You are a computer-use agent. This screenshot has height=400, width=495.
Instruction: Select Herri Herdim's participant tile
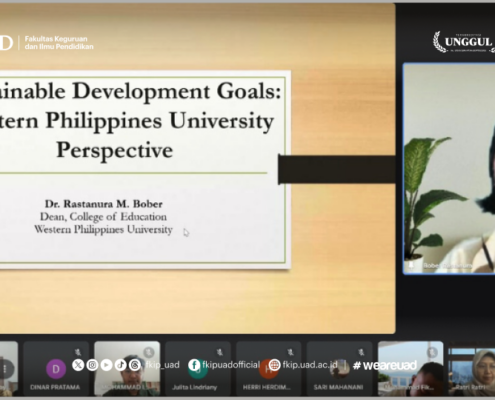(269, 368)
